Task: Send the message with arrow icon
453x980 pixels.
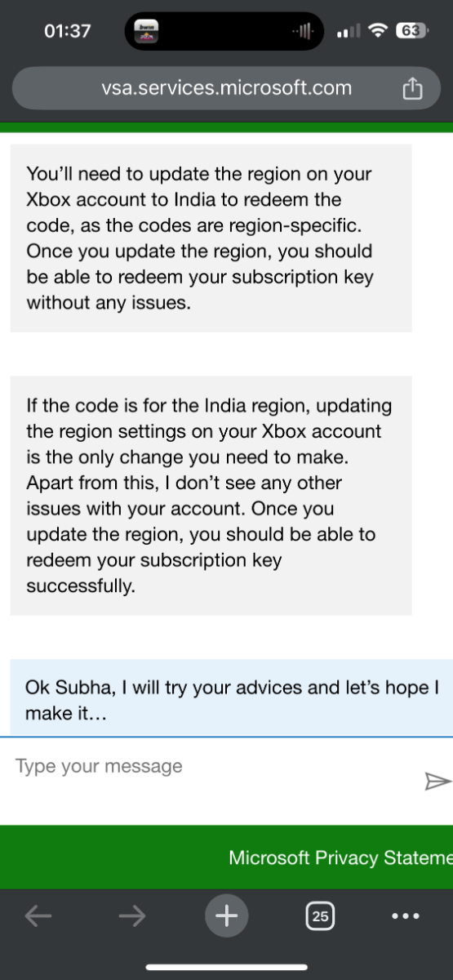Action: tap(437, 782)
